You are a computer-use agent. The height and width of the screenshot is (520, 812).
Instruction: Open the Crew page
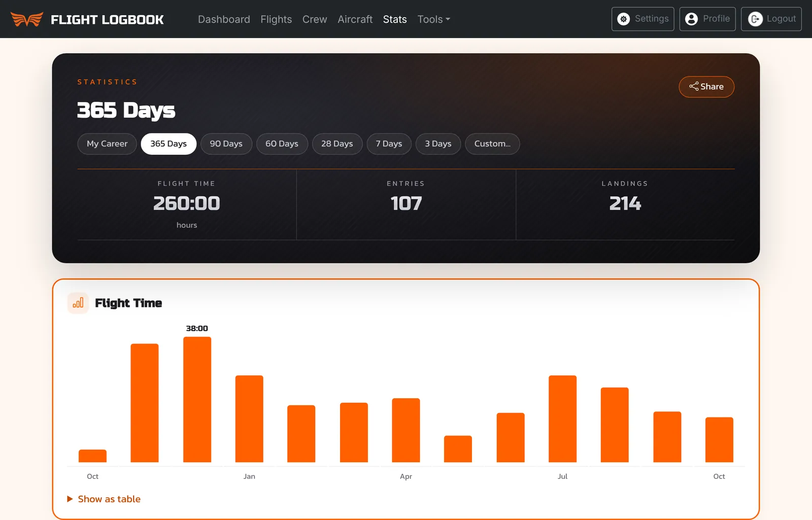coord(315,19)
